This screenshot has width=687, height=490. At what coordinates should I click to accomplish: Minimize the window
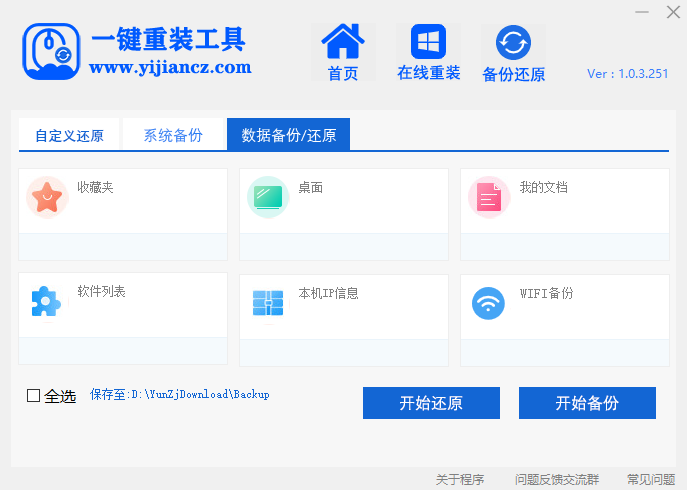(x=642, y=12)
